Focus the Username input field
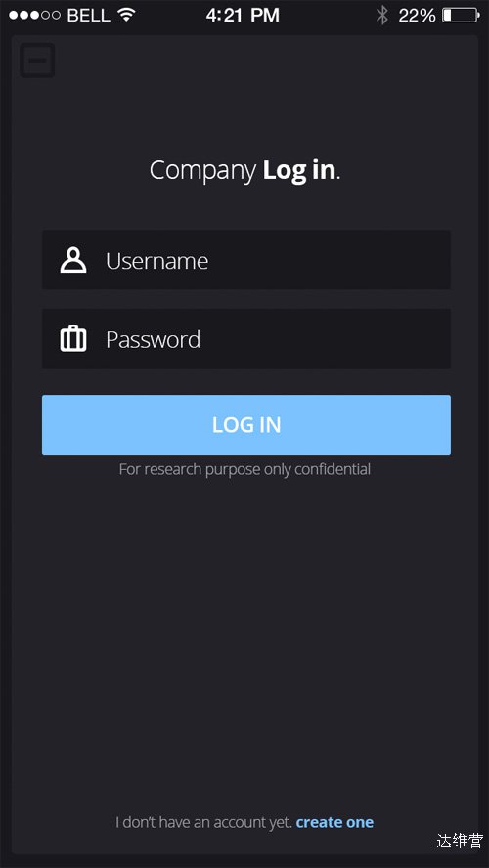 coord(246,260)
